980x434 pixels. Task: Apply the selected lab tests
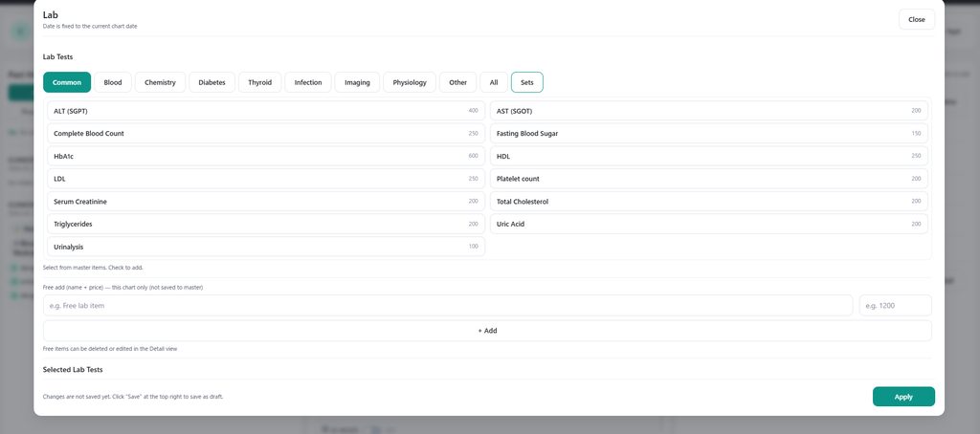pyautogui.click(x=903, y=397)
